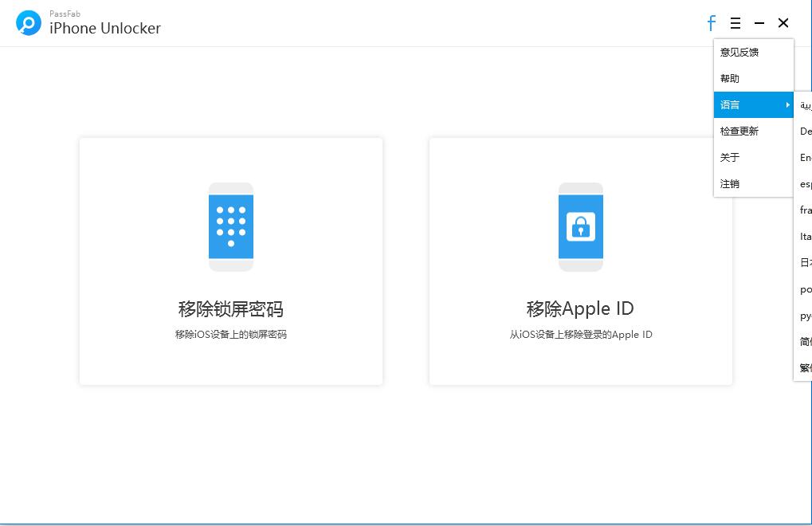The image size is (812, 526).
Task: Open 意见反馈 feedback menu entry
Action: (x=754, y=53)
